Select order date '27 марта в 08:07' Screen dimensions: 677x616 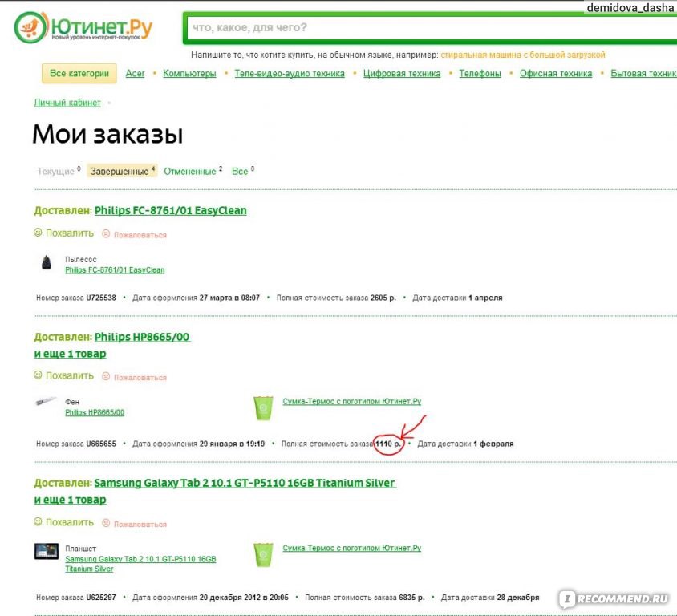point(229,298)
